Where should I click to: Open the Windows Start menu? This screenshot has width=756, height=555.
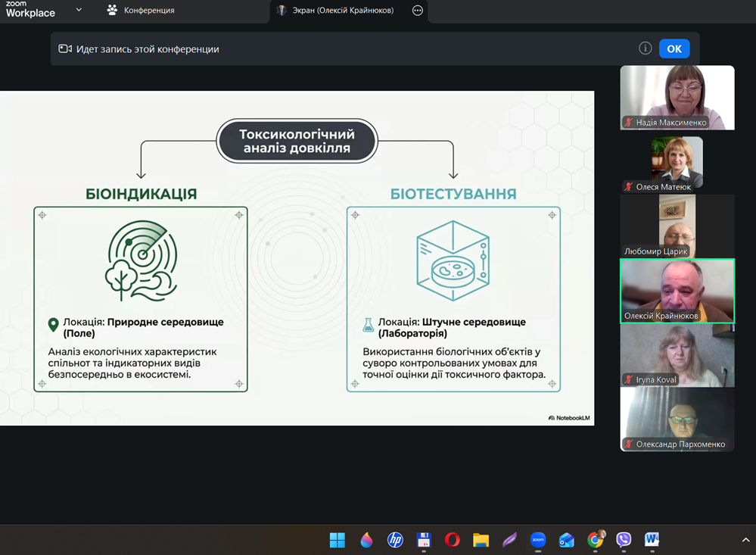click(x=338, y=540)
